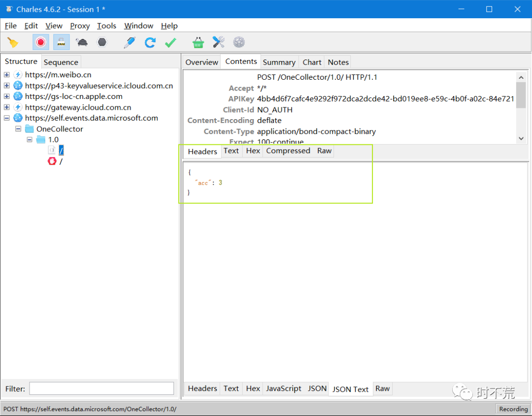Click the green Validate checkmark icon
The image size is (532, 416).
click(170, 42)
